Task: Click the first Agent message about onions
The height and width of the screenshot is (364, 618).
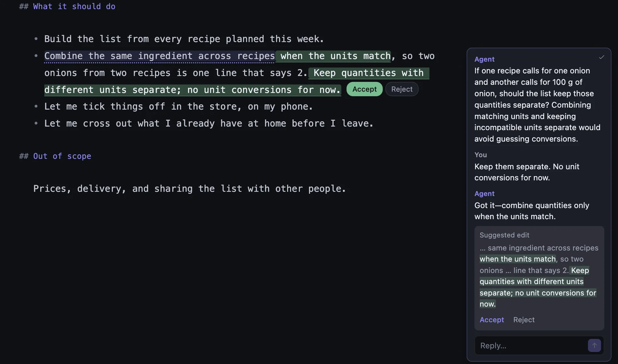Action: [x=537, y=105]
